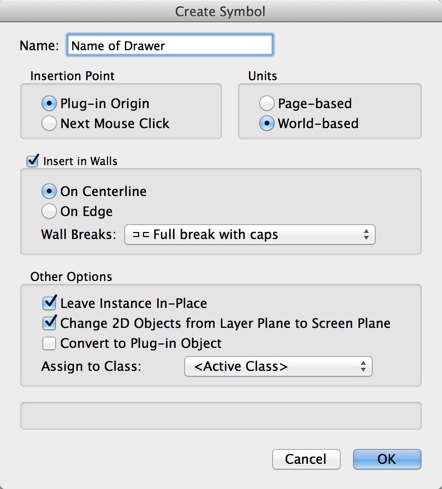
Task: Enable Convert to Plug-in Object
Action: [49, 343]
